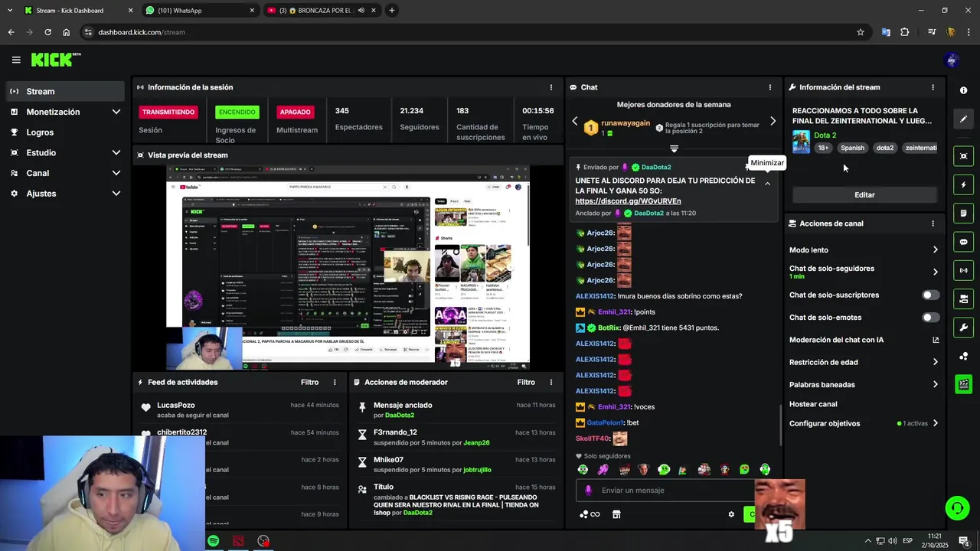Collapse the pinned message chevron
The width and height of the screenshot is (980, 551).
click(767, 184)
